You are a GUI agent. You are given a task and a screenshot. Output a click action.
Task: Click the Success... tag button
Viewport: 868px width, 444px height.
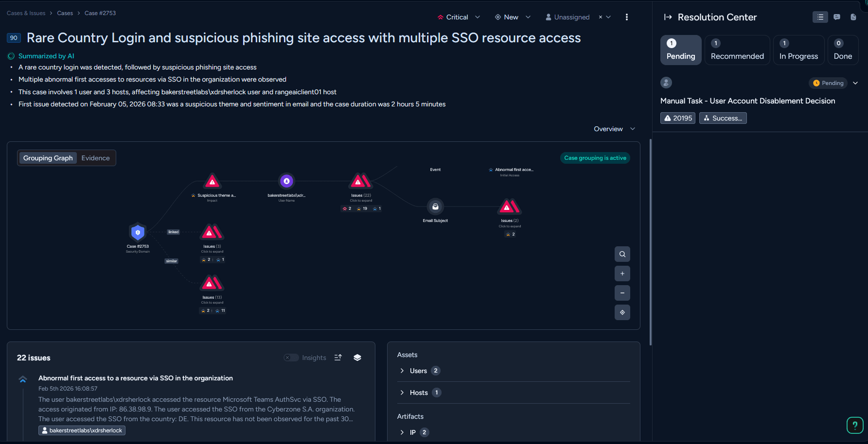pyautogui.click(x=723, y=118)
